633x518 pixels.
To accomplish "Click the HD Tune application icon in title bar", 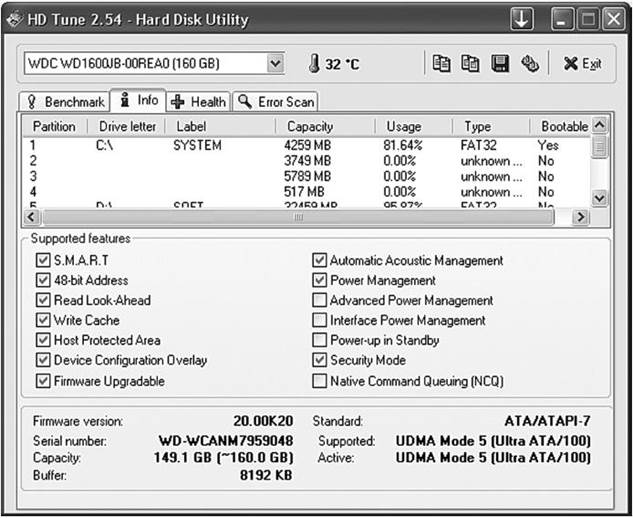I will point(15,19).
